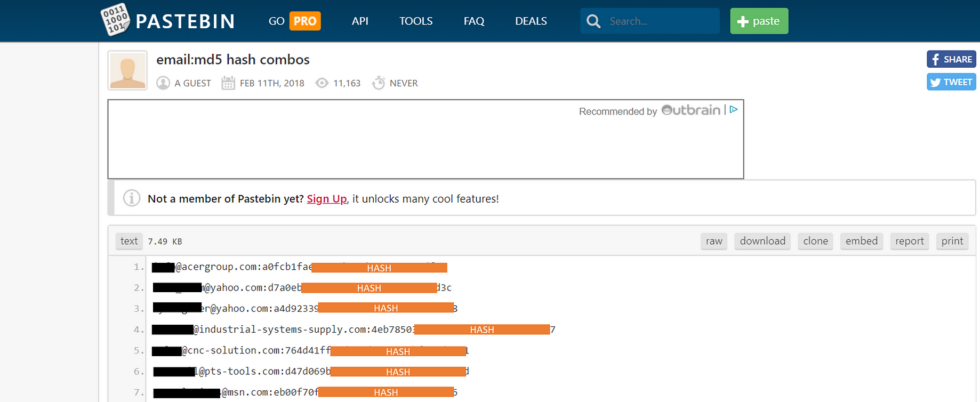The image size is (980, 402).
Task: Share the paste on Facebook
Action: click(x=951, y=59)
